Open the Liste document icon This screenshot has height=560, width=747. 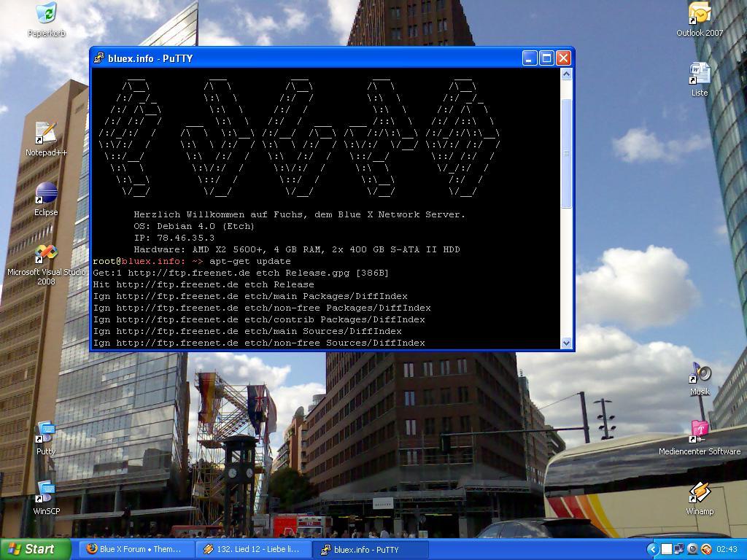(699, 74)
